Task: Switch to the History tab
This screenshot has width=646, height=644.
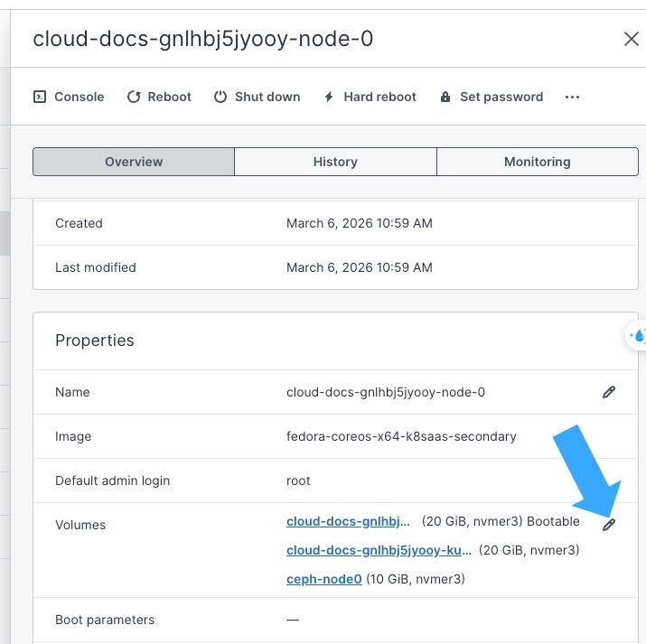Action: (x=335, y=162)
